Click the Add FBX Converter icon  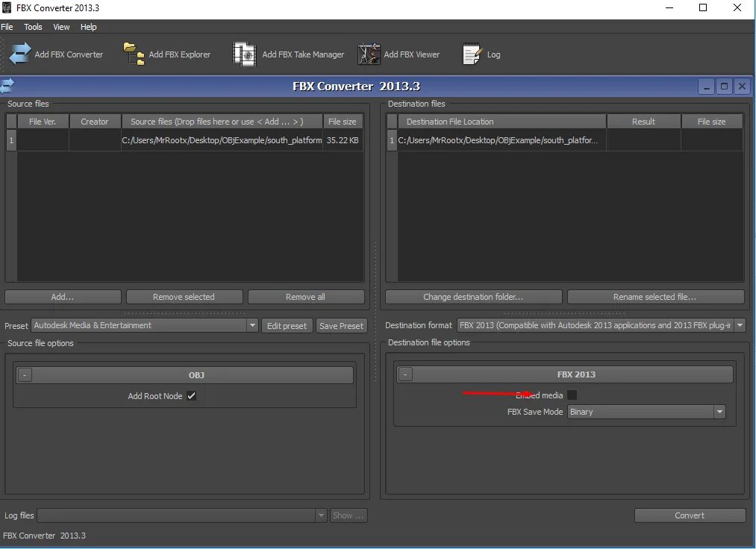(x=19, y=54)
